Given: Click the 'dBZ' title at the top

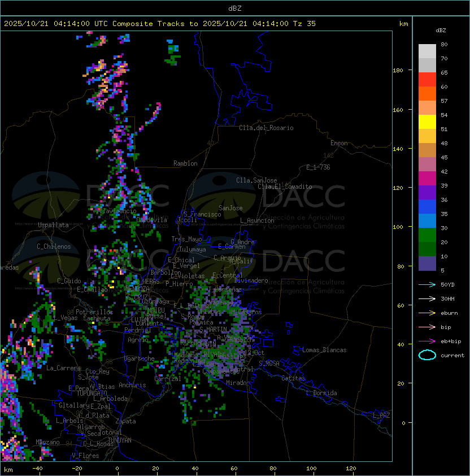Looking at the screenshot, I should click(x=235, y=8).
